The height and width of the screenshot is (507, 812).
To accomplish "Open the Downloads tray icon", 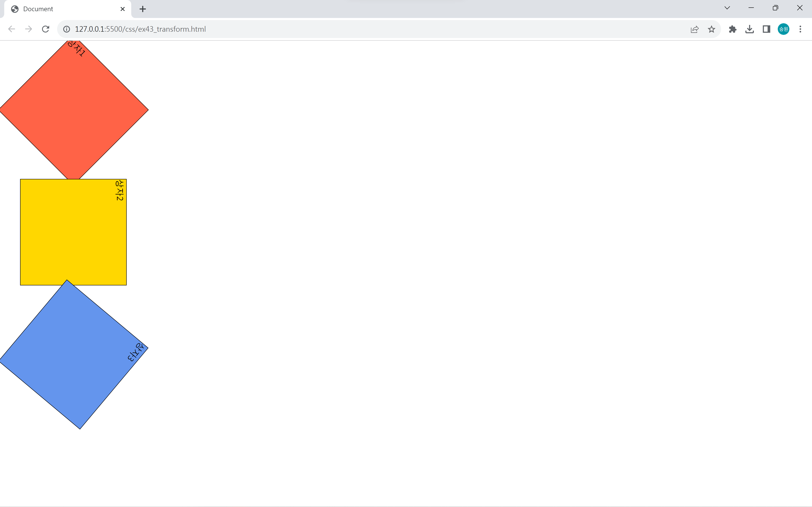I will coord(749,29).
